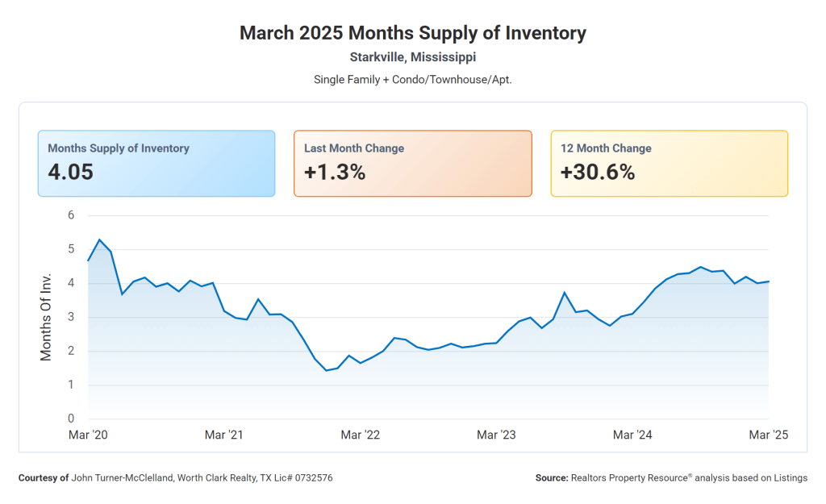Click the y-axis value 0
Image resolution: width=826 pixels, height=504 pixels.
click(71, 419)
